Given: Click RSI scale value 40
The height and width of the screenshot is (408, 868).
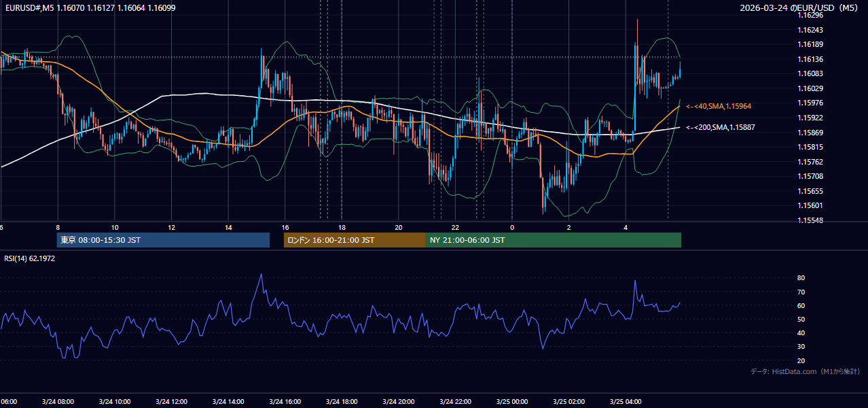Looking at the screenshot, I should coord(801,333).
